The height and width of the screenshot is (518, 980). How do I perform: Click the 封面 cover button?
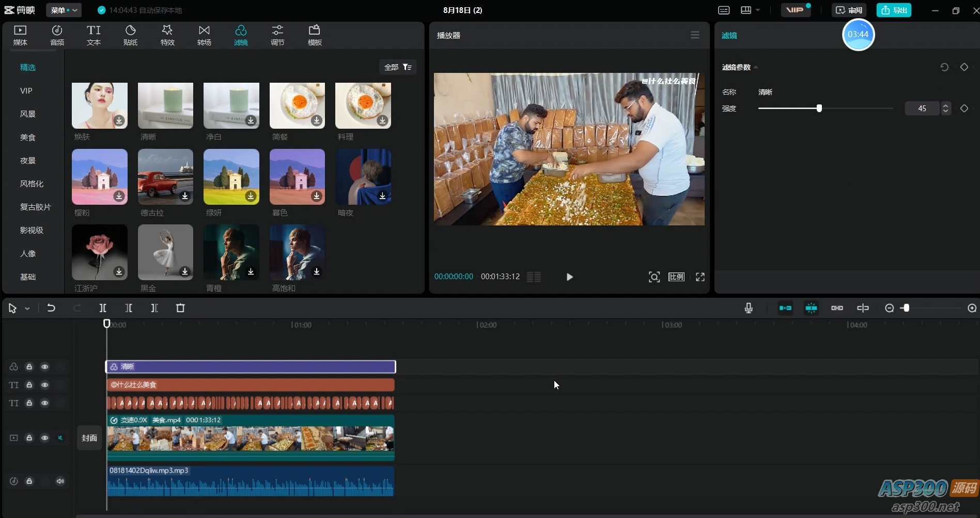[89, 438]
